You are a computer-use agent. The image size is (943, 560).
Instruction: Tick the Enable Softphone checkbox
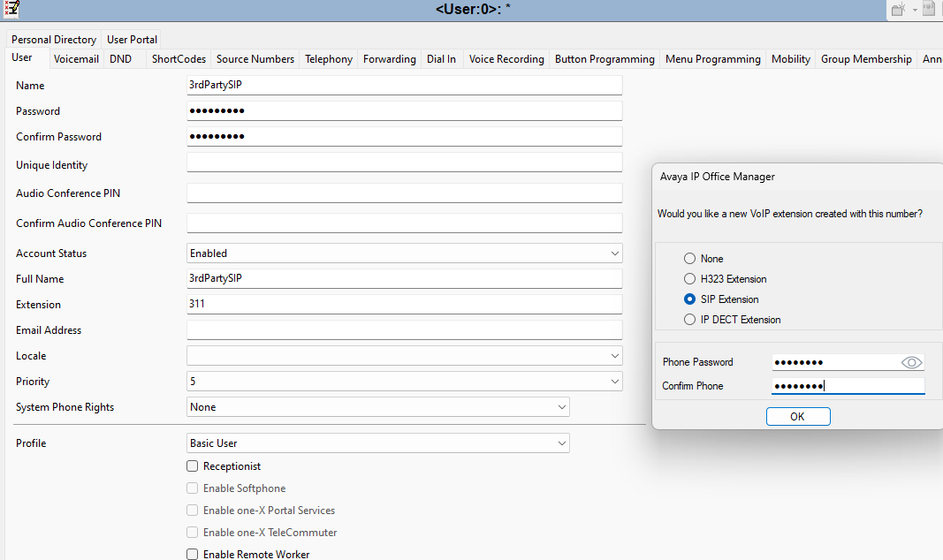[193, 488]
